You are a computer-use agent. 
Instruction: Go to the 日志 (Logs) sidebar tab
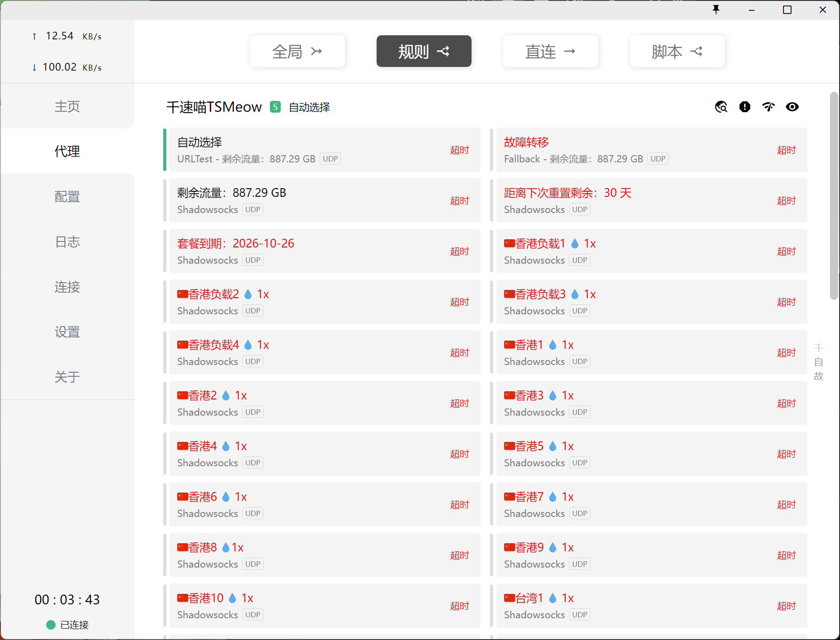click(x=67, y=242)
